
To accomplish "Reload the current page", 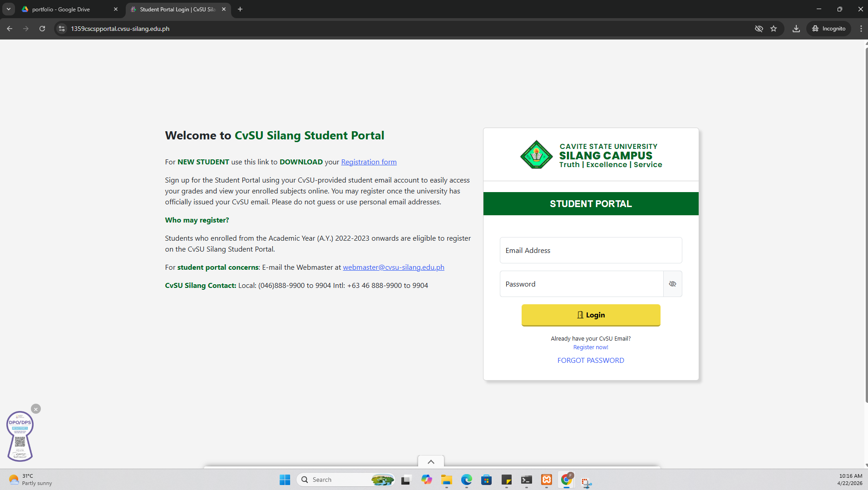I will click(42, 29).
